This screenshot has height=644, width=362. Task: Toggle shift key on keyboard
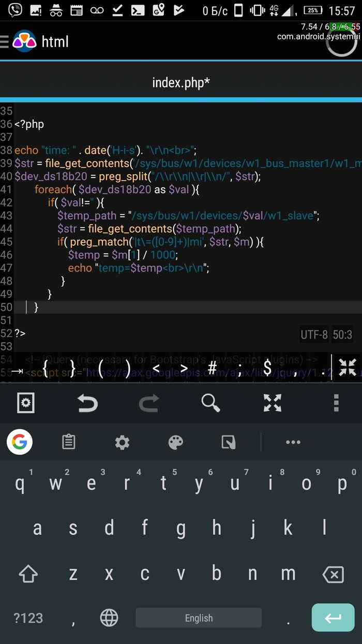pyautogui.click(x=28, y=574)
